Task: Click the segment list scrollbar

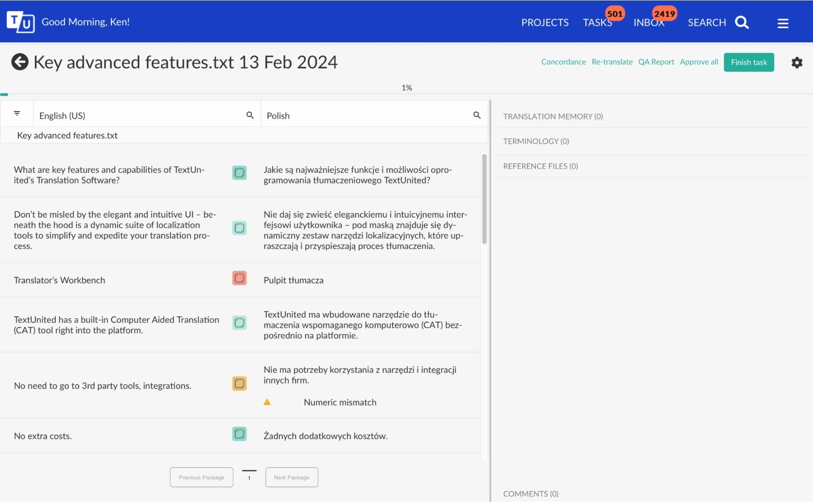Action: click(x=484, y=199)
